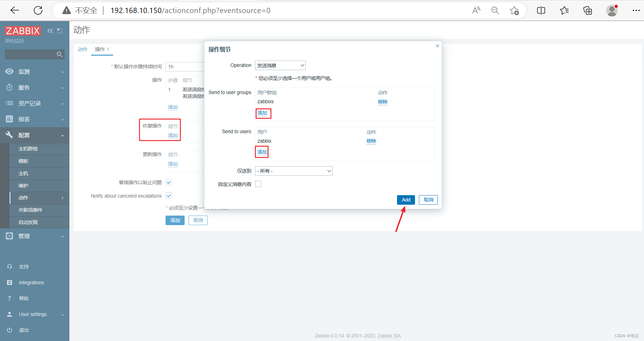The height and width of the screenshot is (341, 644).
Task: Click 添加 link under Send to users
Action: pos(262,152)
